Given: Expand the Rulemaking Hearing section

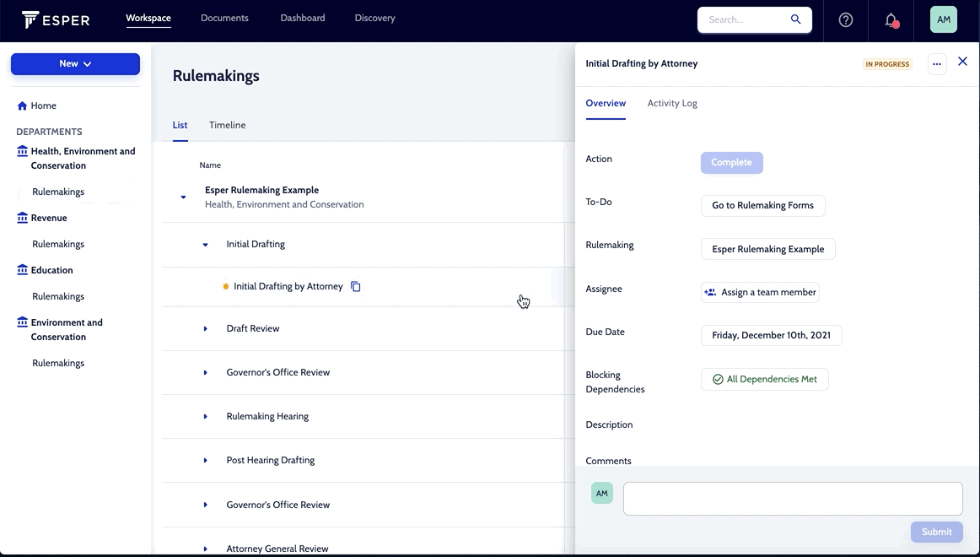Looking at the screenshot, I should pos(205,416).
